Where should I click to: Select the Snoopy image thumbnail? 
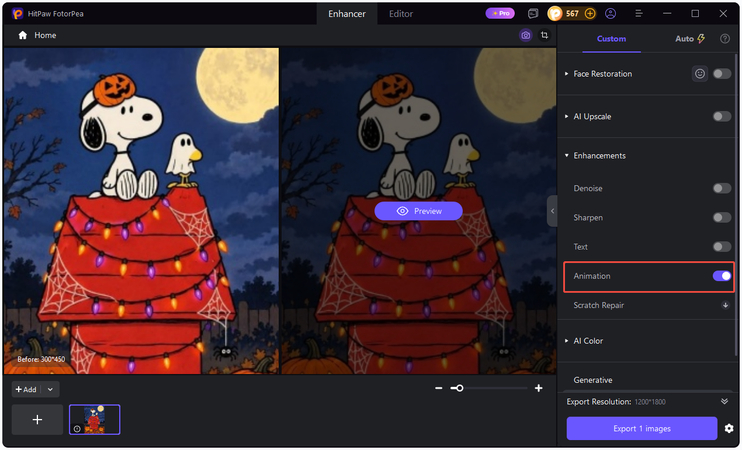tap(95, 420)
